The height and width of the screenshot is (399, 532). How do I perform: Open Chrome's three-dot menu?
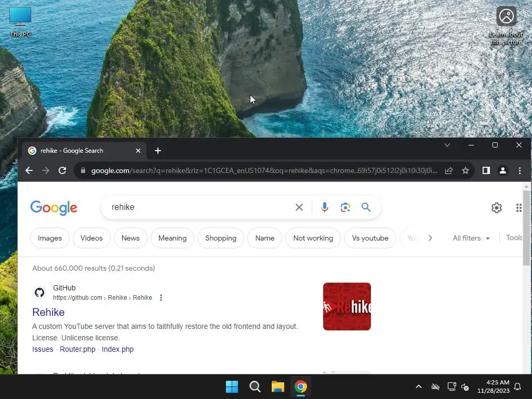click(520, 170)
